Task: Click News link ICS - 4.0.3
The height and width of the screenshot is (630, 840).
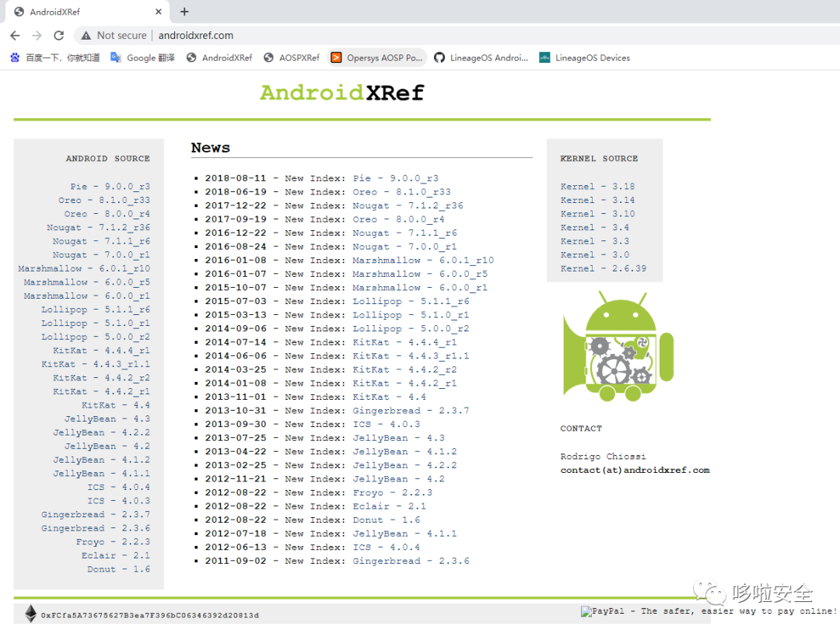Action: pyautogui.click(x=387, y=425)
